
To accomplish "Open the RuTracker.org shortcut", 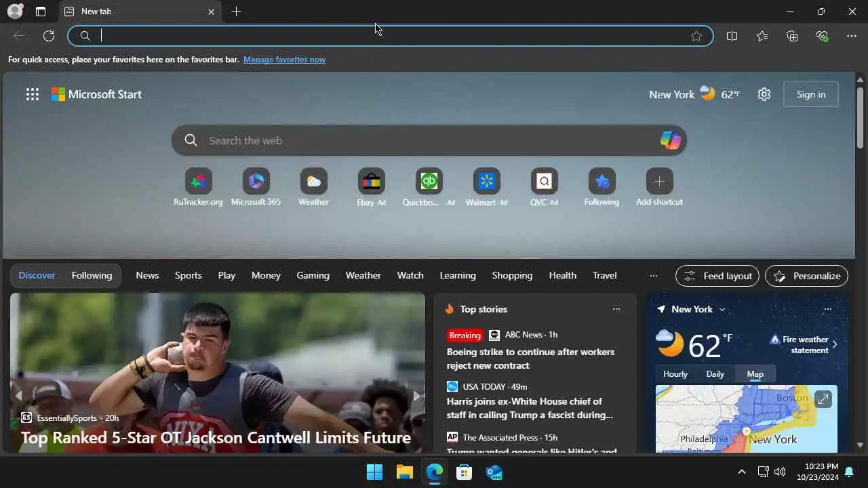I will [x=198, y=188].
